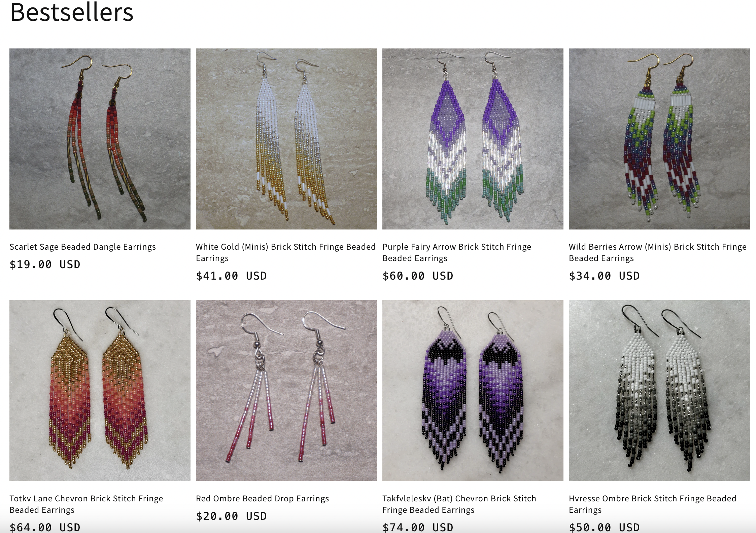View the Purple Fairy Arrow earrings image

473,139
